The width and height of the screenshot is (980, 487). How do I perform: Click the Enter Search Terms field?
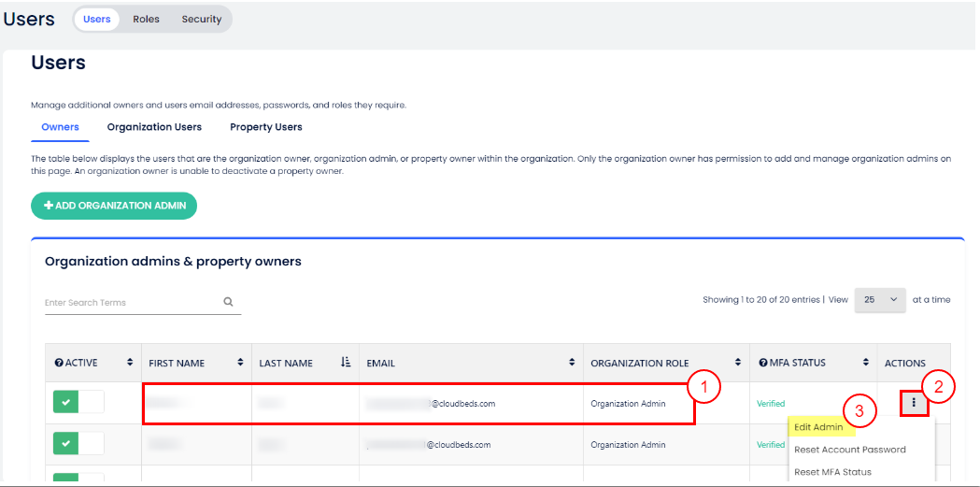tap(131, 302)
